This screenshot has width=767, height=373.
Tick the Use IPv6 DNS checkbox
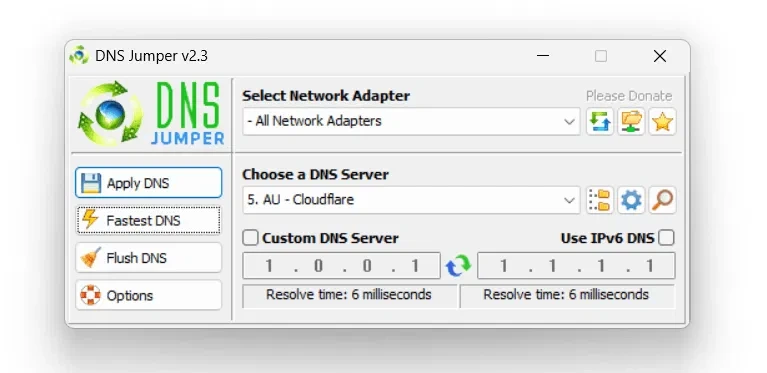tap(666, 238)
